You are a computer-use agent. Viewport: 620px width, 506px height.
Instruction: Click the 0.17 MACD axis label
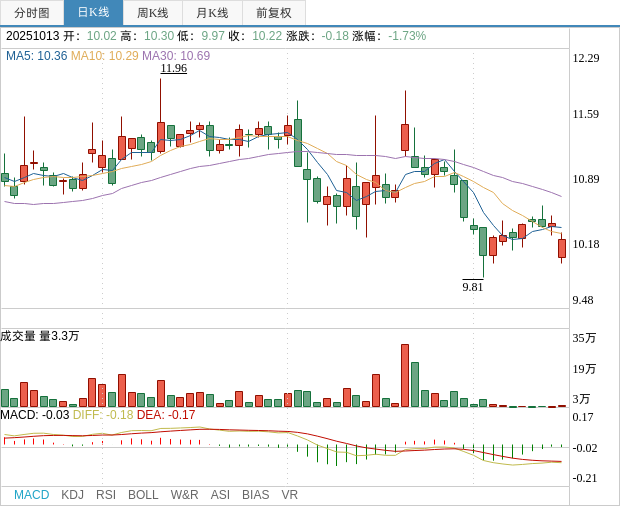click(x=583, y=417)
